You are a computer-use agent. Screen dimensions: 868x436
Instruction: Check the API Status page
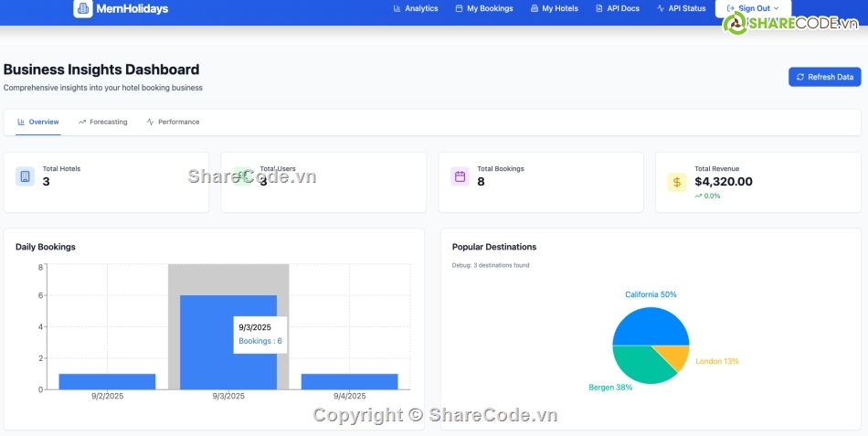pos(681,8)
